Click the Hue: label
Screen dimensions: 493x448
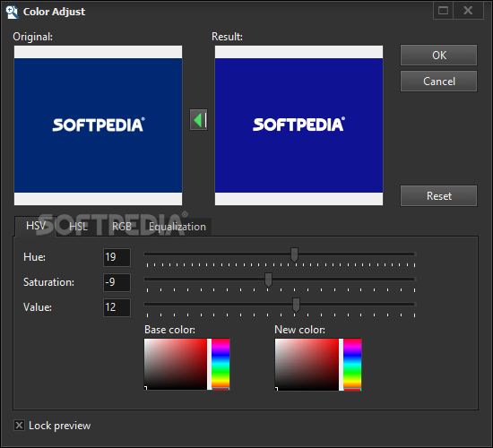coord(34,257)
